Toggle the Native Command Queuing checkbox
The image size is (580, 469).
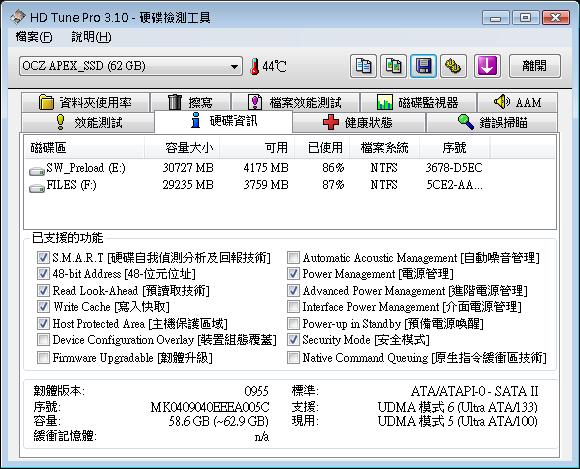tap(293, 358)
